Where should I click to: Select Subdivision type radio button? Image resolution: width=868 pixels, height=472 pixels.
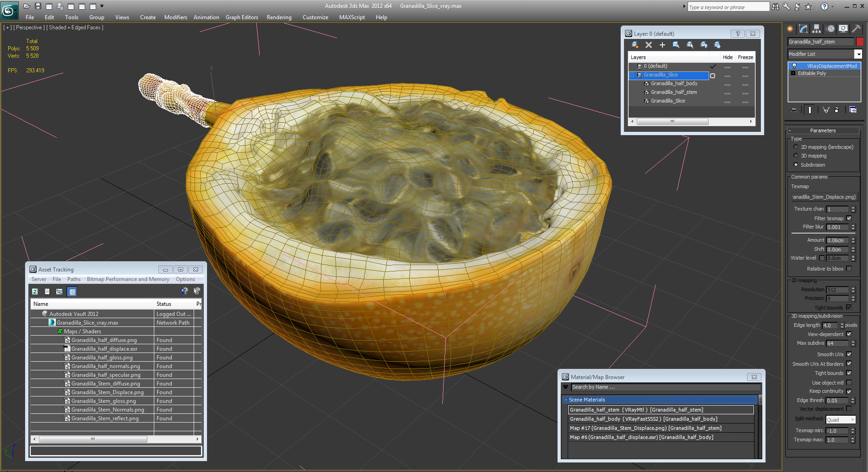(796, 165)
